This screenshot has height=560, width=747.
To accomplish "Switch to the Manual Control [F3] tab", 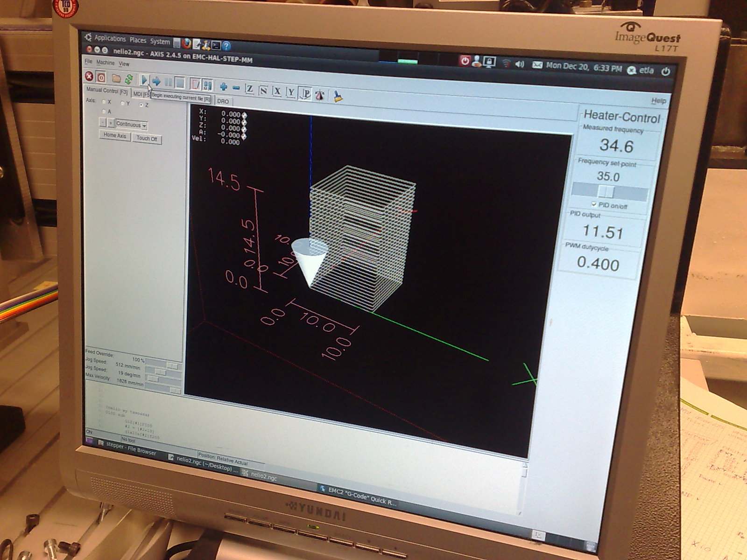I will (x=107, y=91).
